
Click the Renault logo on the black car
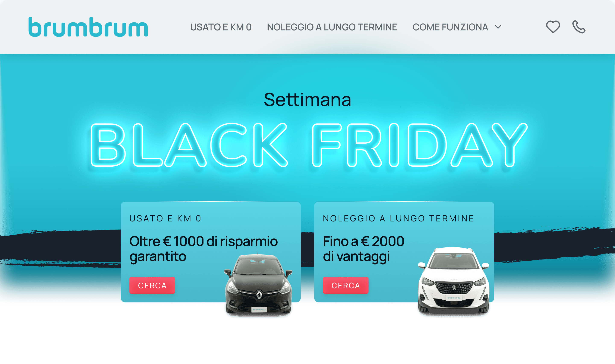pyautogui.click(x=259, y=295)
